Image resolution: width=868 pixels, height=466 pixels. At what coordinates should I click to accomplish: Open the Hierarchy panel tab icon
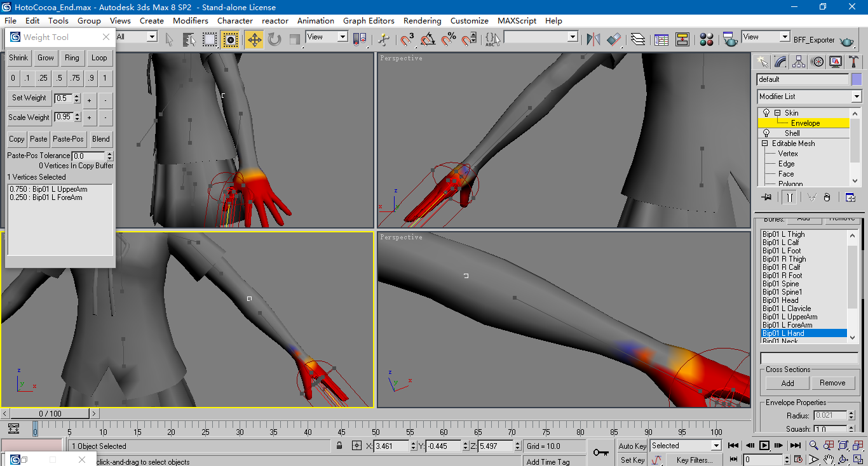799,62
